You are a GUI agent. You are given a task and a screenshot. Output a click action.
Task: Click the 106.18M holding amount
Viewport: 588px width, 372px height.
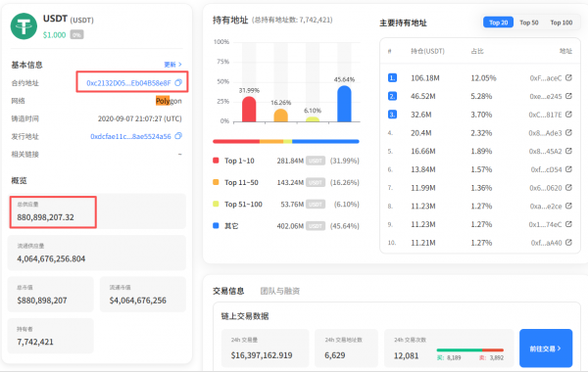coord(425,78)
